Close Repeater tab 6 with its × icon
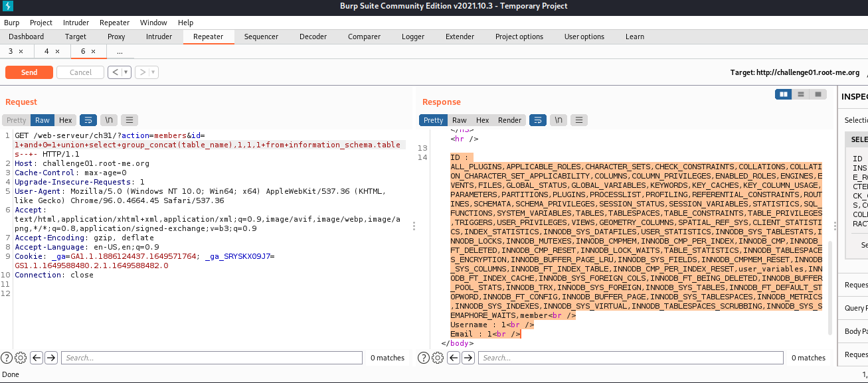Viewport: 868px width, 383px height. [93, 51]
